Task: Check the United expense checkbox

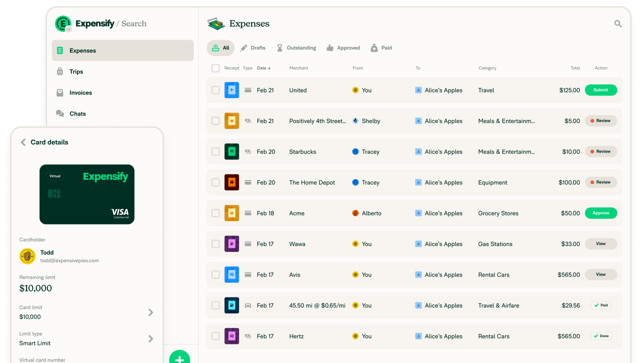Action: (x=215, y=90)
